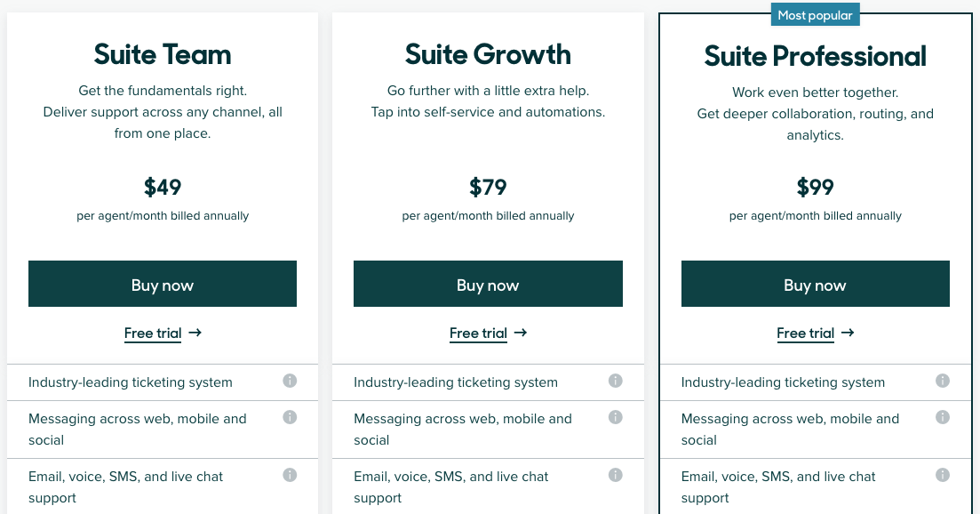Image resolution: width=980 pixels, height=514 pixels.
Task: Click the Most popular badge
Action: 815,14
